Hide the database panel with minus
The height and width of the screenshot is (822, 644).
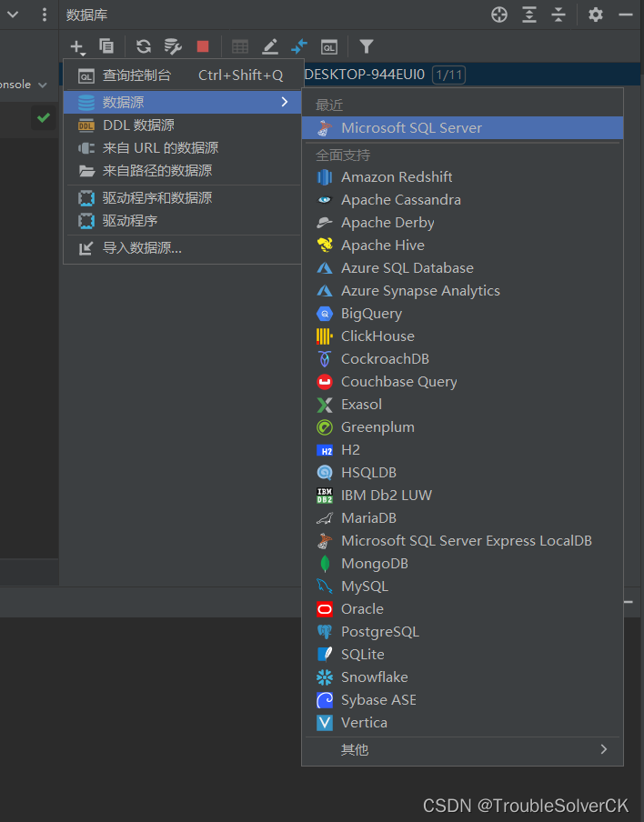click(626, 15)
